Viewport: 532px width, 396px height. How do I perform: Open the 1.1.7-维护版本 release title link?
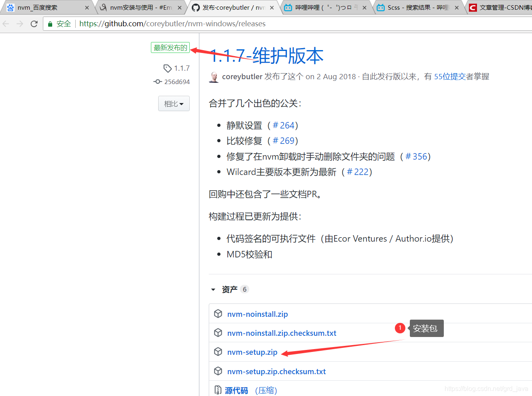point(267,56)
